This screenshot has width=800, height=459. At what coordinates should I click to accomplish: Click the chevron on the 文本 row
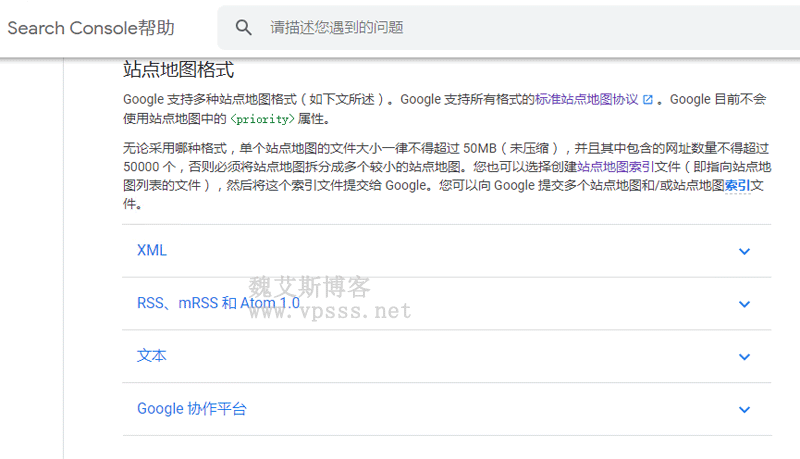pos(744,357)
